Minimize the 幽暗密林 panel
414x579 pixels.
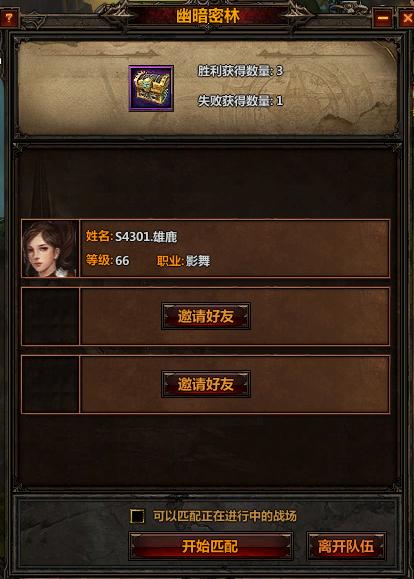click(x=383, y=18)
